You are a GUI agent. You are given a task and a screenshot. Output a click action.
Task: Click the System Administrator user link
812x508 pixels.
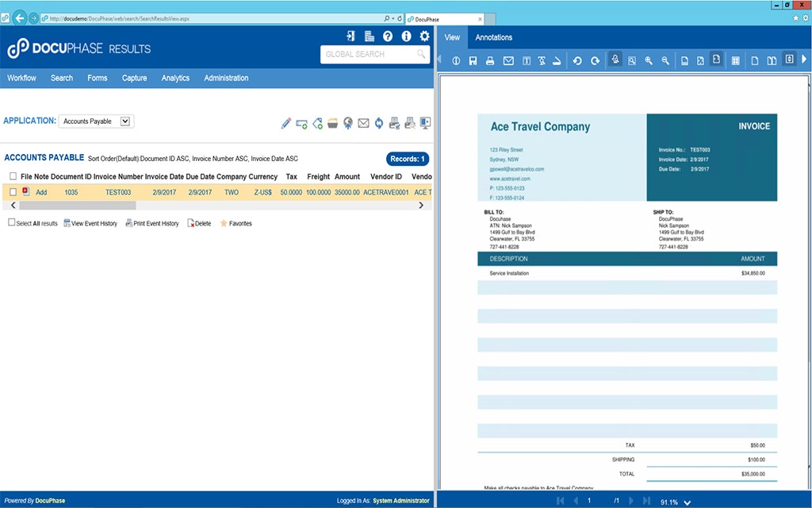tap(401, 501)
